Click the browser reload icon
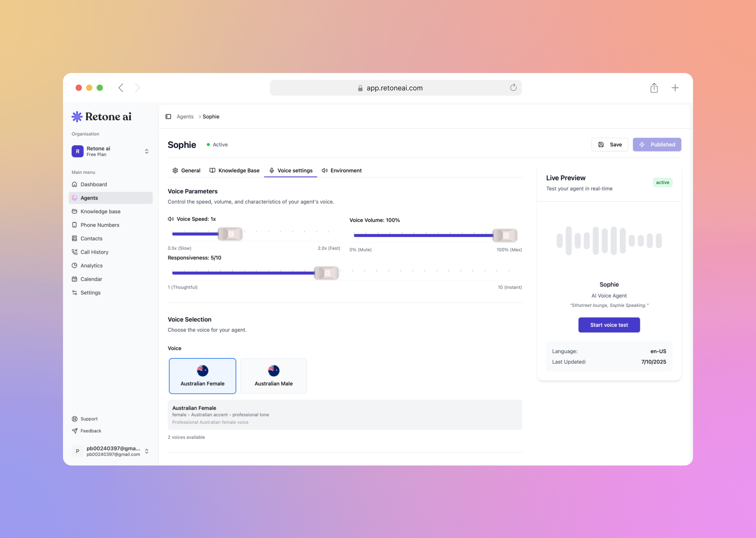This screenshot has width=756, height=538. (x=513, y=88)
